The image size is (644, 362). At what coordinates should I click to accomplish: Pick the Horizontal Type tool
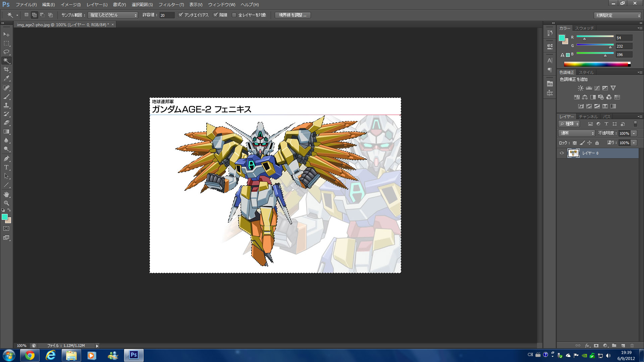point(6,167)
